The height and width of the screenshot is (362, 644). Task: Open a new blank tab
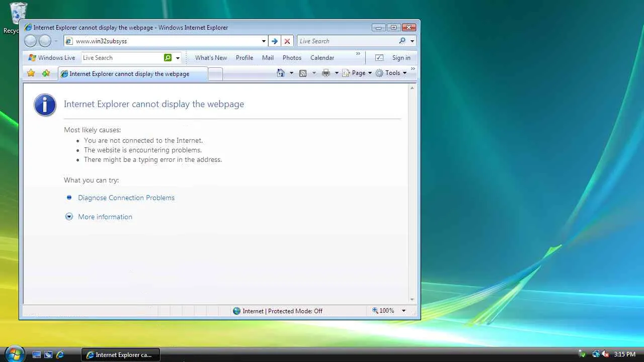pos(215,74)
